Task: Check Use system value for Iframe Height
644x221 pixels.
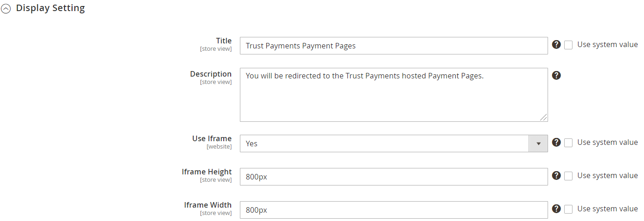Action: tap(568, 176)
